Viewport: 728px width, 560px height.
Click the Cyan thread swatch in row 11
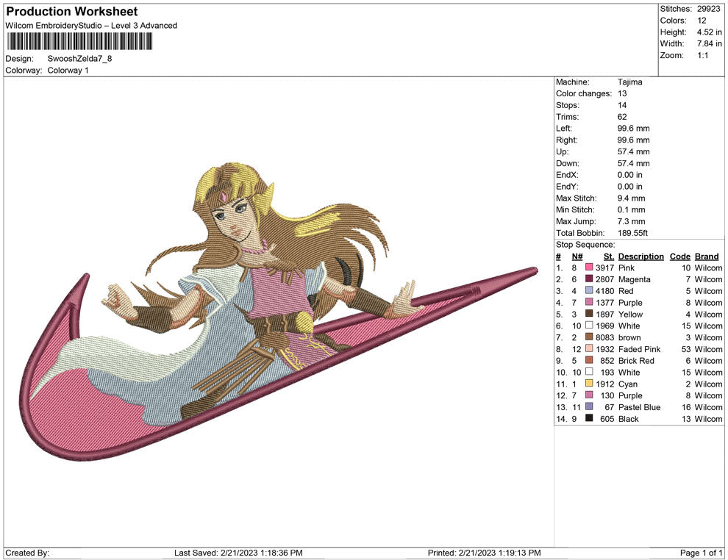(589, 383)
